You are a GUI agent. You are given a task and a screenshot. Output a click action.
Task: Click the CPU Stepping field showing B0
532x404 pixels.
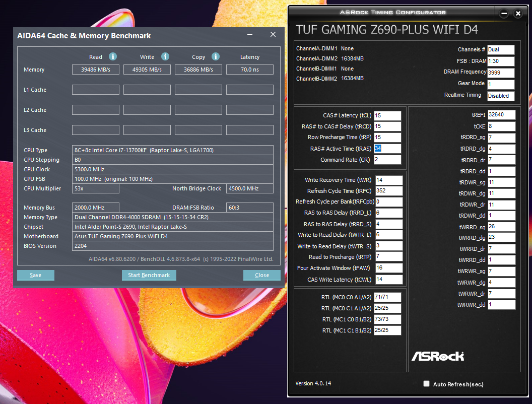[173, 160]
